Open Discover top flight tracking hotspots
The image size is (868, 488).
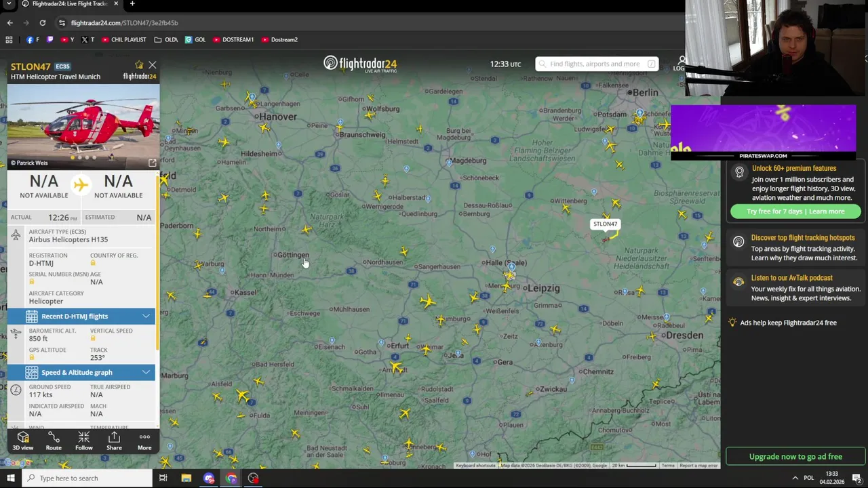[802, 238]
